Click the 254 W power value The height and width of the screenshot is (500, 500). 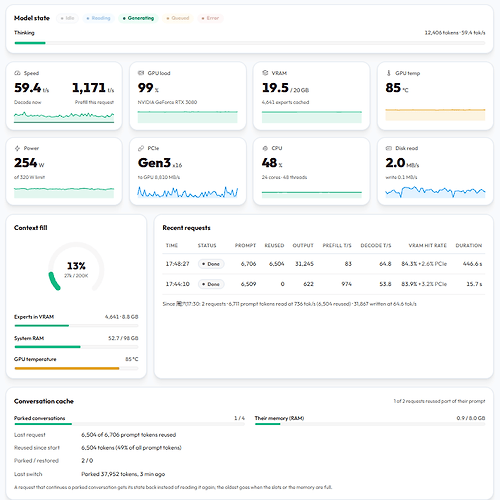click(x=29, y=163)
